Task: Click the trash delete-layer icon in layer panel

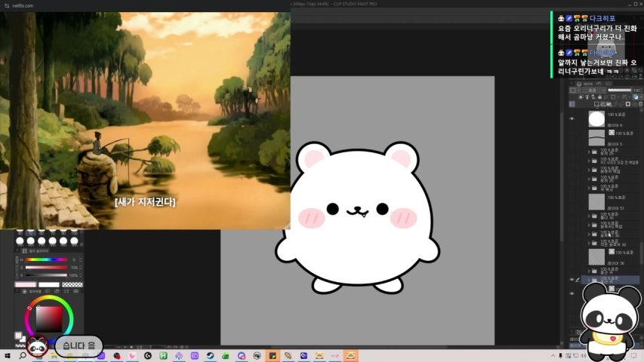Action: 640,104
